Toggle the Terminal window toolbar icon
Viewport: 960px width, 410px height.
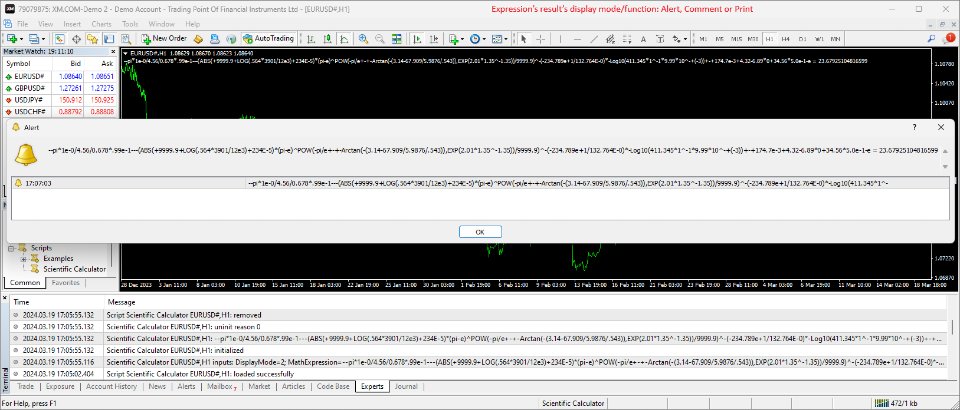tap(108, 39)
